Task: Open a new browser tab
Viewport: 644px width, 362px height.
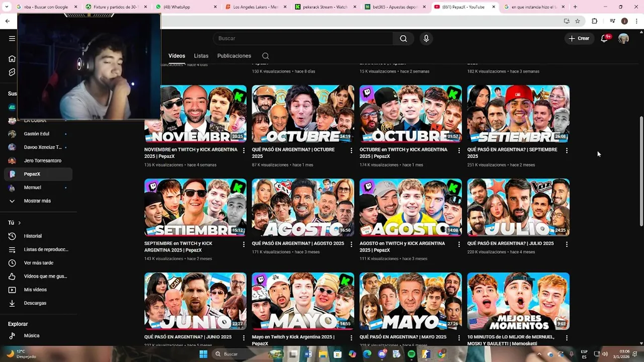Action: [x=575, y=7]
